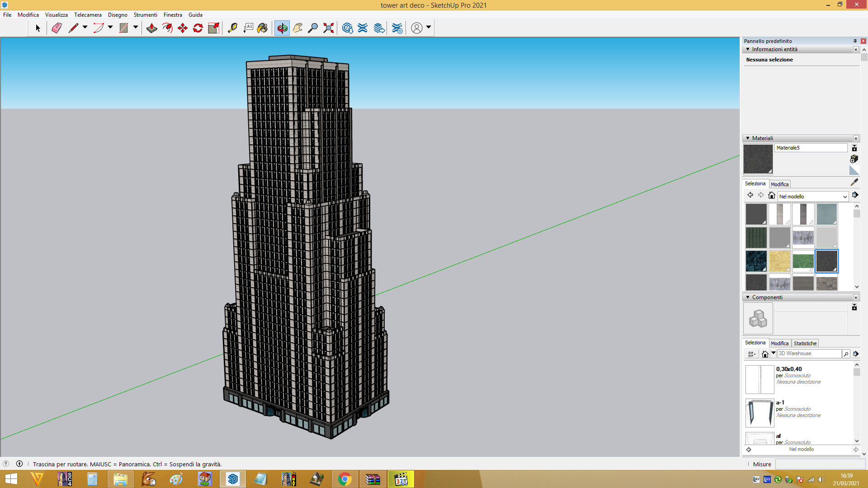
Task: Select the Push/Pull tool
Action: click(x=151, y=28)
